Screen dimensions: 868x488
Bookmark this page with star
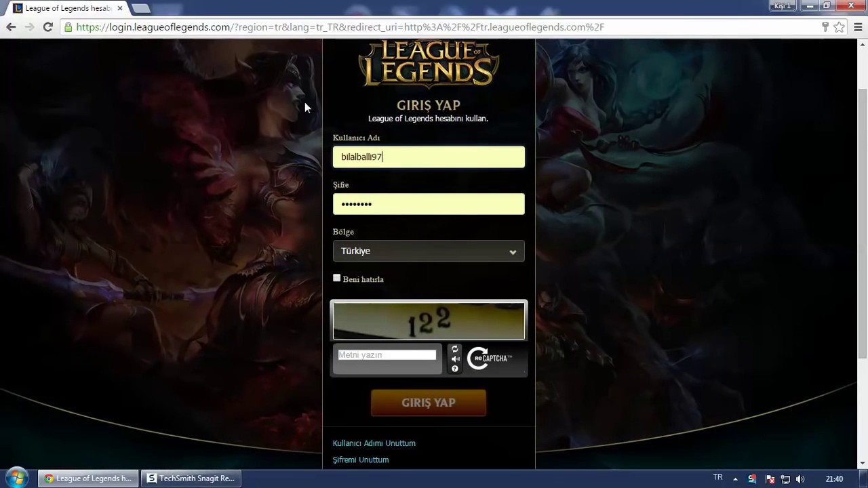click(x=840, y=27)
